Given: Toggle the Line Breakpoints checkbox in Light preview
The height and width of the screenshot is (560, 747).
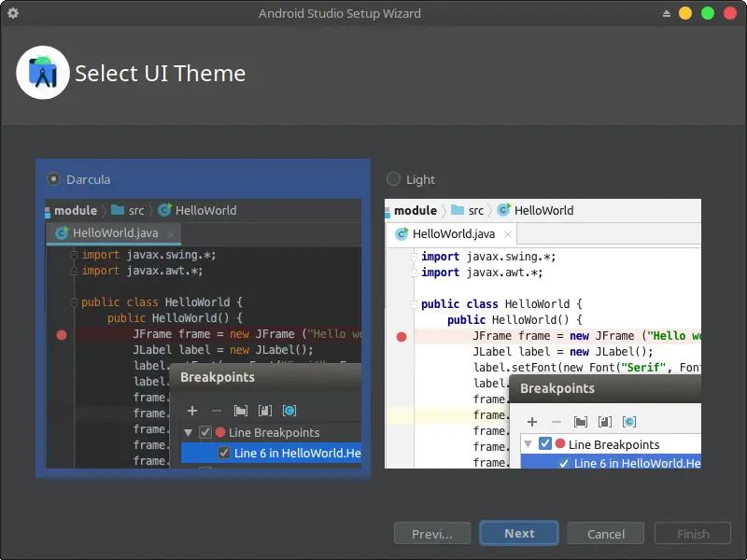Looking at the screenshot, I should coord(544,444).
